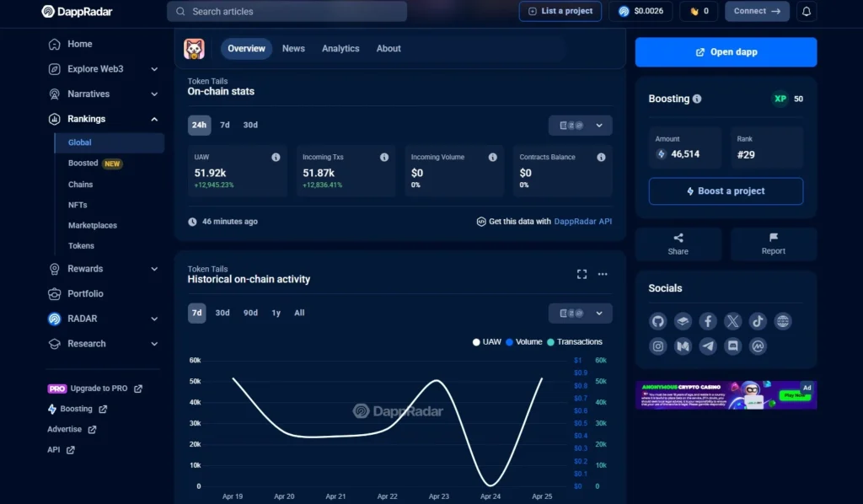Open the GitHub social link

[x=657, y=321]
